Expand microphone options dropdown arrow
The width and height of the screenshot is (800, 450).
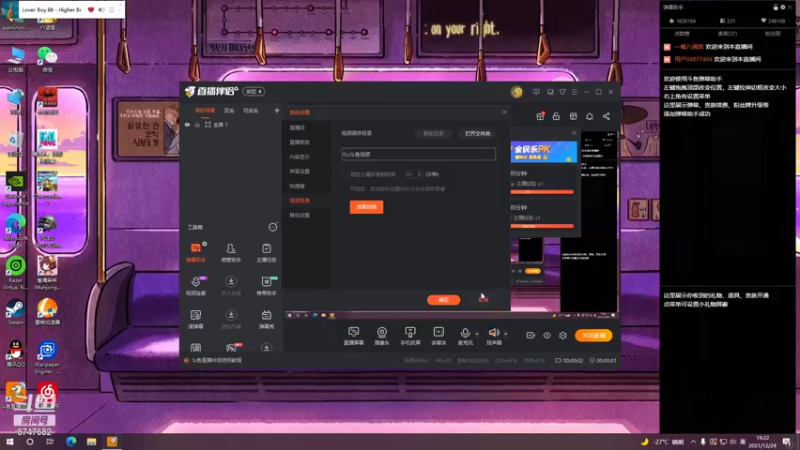click(477, 334)
